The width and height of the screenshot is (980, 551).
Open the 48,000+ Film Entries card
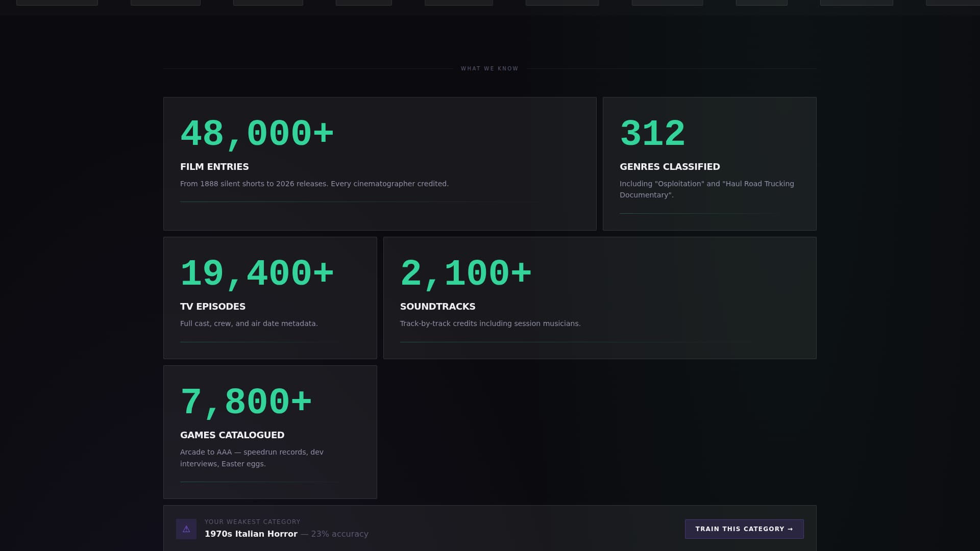click(380, 164)
